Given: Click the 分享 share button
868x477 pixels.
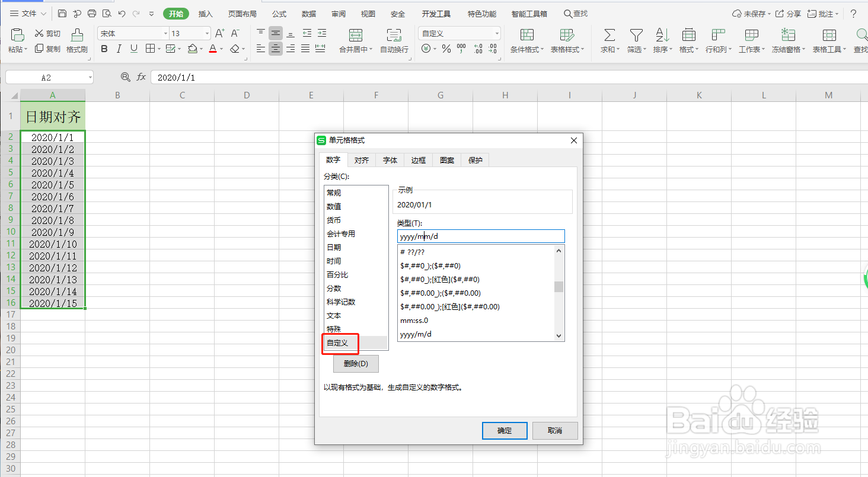Looking at the screenshot, I should 789,14.
